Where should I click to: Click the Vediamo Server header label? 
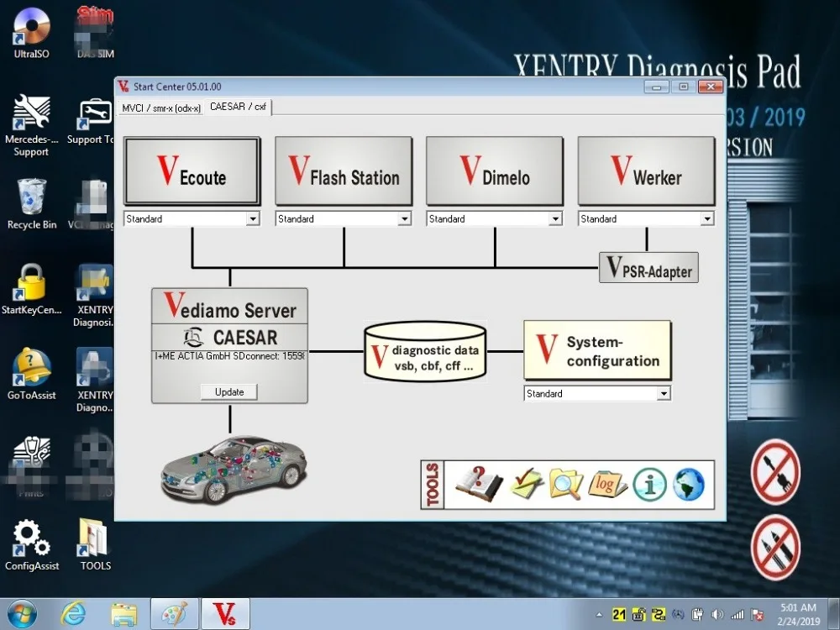229,306
